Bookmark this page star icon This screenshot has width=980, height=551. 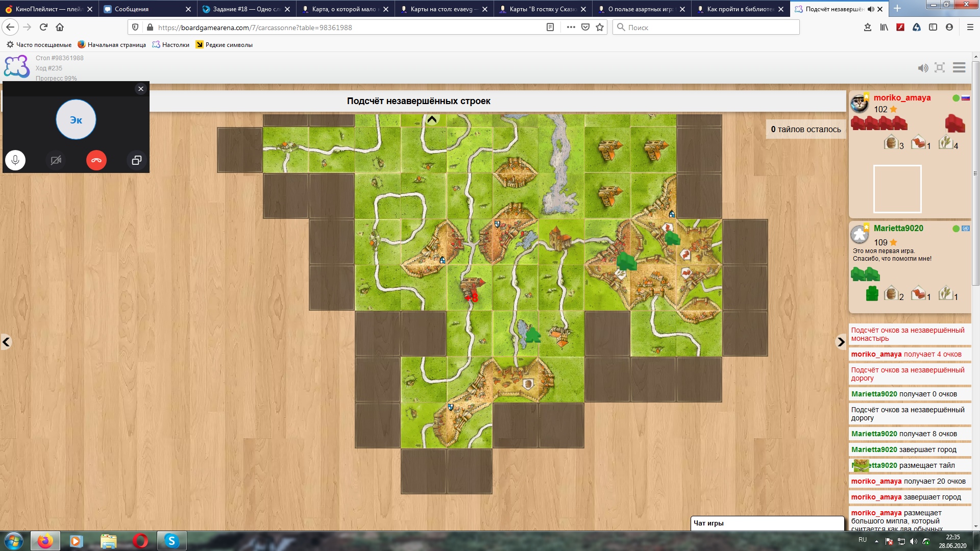point(600,28)
